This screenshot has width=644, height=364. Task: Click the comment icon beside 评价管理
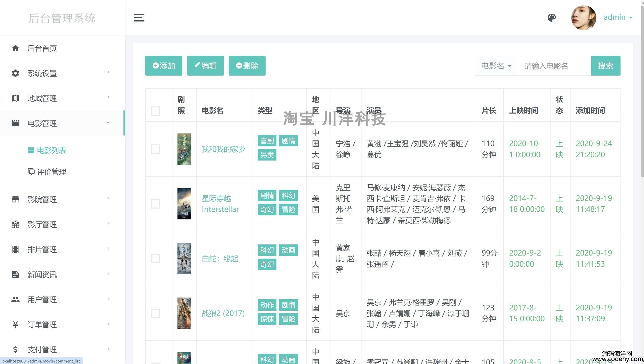pos(31,172)
